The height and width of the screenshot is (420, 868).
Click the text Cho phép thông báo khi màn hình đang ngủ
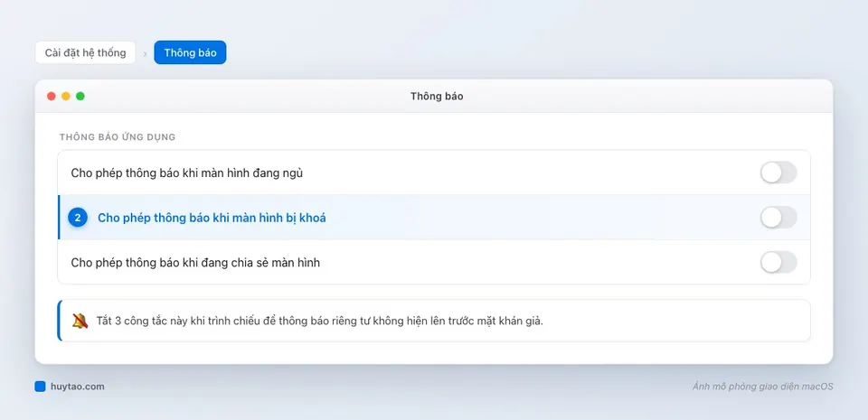[x=187, y=173]
